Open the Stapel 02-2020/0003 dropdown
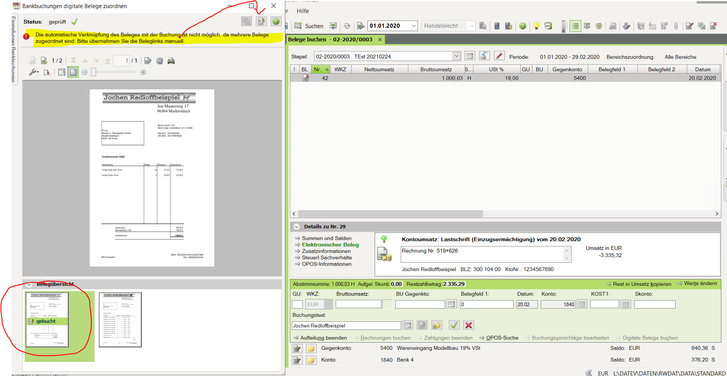Image resolution: width=727 pixels, height=376 pixels. [456, 56]
